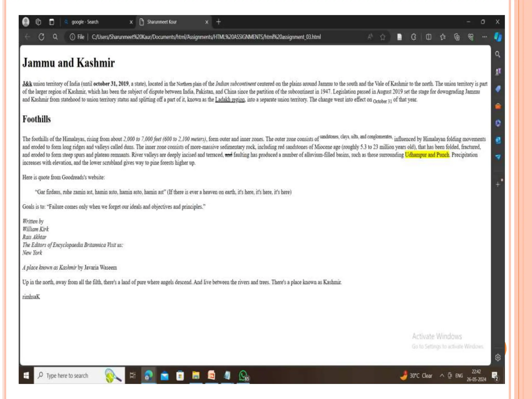Screen dimensions: 532x399
Task: Open the tab actions menu icon
Action: click(x=51, y=22)
